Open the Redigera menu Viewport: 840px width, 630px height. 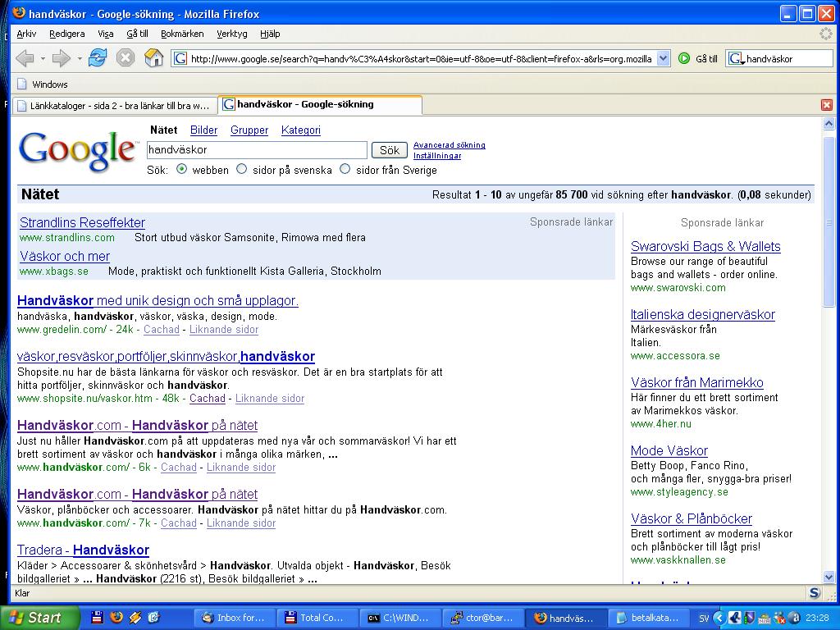click(67, 34)
